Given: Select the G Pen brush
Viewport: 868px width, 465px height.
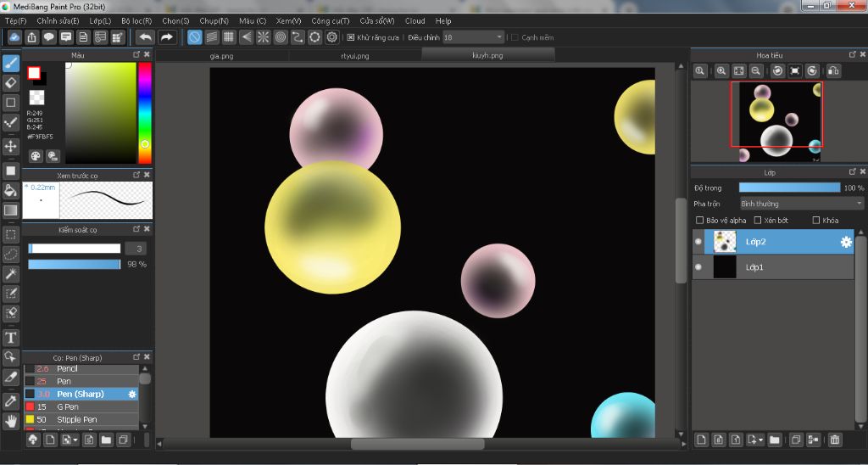Looking at the screenshot, I should [x=81, y=406].
